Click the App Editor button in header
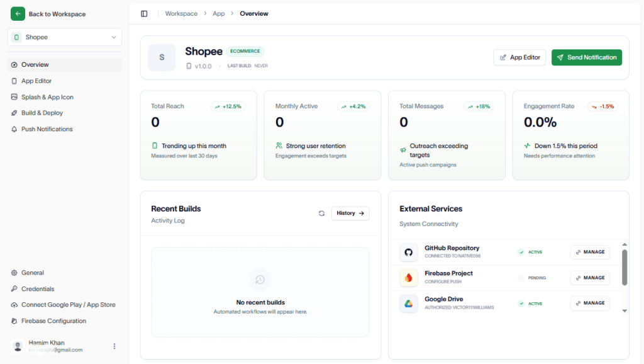This screenshot has height=364, width=644. click(x=519, y=57)
